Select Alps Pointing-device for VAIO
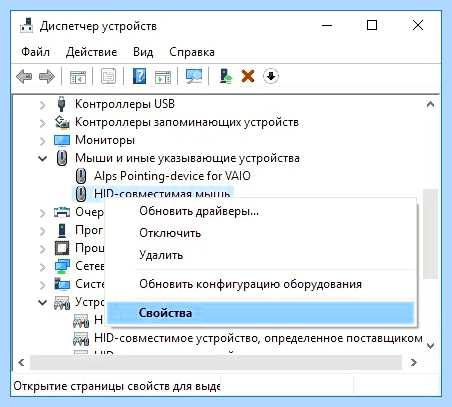The width and height of the screenshot is (452, 407). click(x=172, y=176)
